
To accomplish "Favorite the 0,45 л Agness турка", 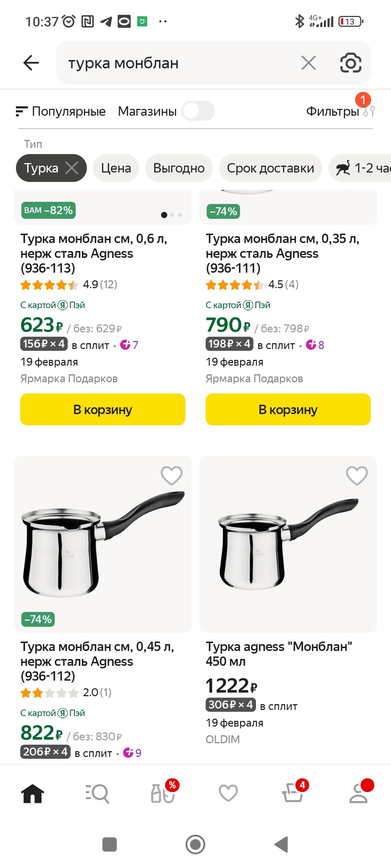I will (172, 475).
